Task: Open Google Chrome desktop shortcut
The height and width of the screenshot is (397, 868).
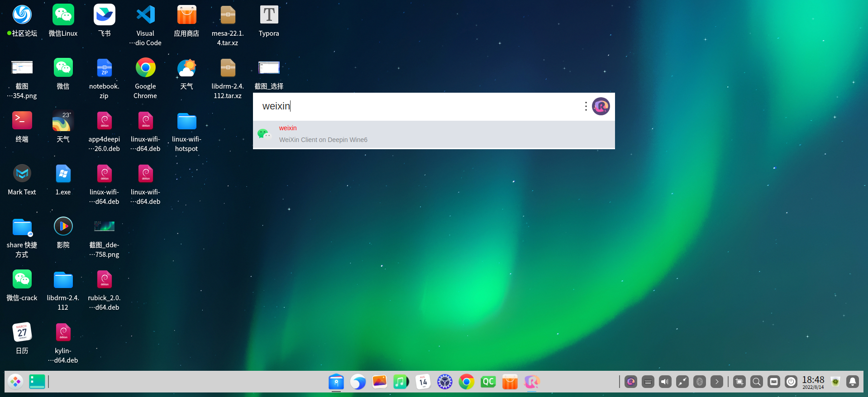Action: click(x=145, y=78)
